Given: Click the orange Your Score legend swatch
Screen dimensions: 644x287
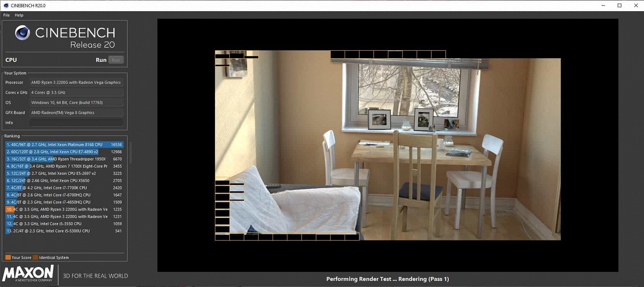Looking at the screenshot, I should (8, 257).
